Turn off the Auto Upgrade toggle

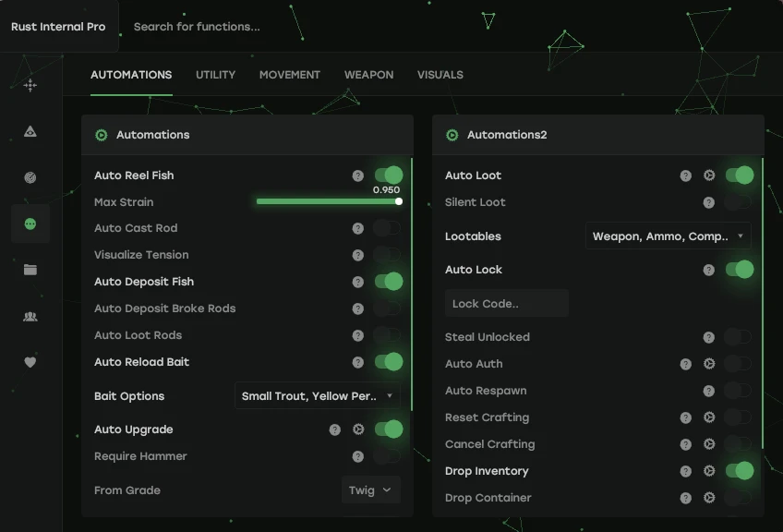pyautogui.click(x=389, y=429)
